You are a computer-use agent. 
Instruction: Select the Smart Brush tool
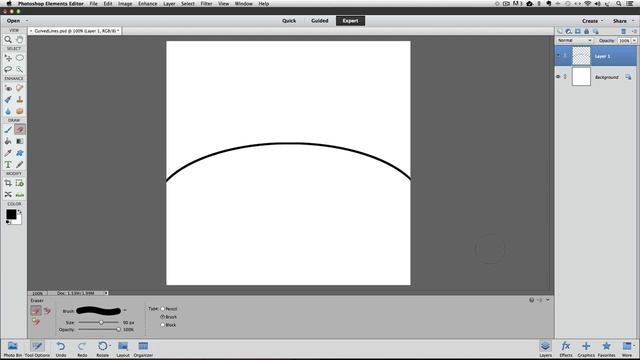point(8,99)
